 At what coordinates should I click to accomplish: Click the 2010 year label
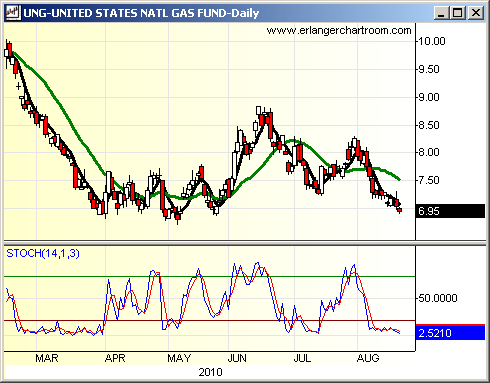[x=210, y=372]
